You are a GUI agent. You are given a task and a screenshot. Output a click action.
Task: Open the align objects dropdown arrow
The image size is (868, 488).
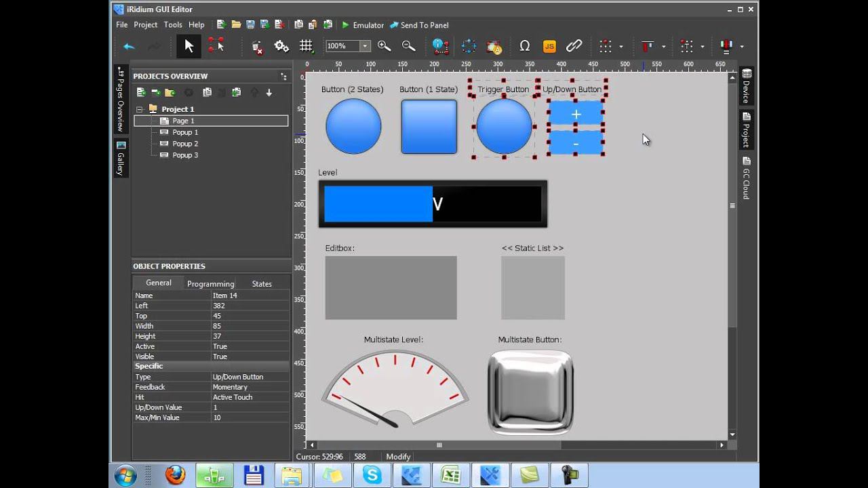(663, 47)
